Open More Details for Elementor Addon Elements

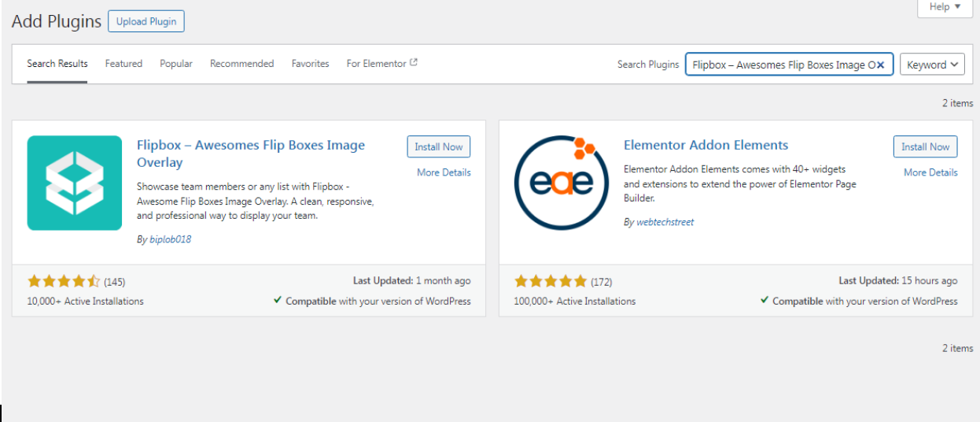click(930, 172)
